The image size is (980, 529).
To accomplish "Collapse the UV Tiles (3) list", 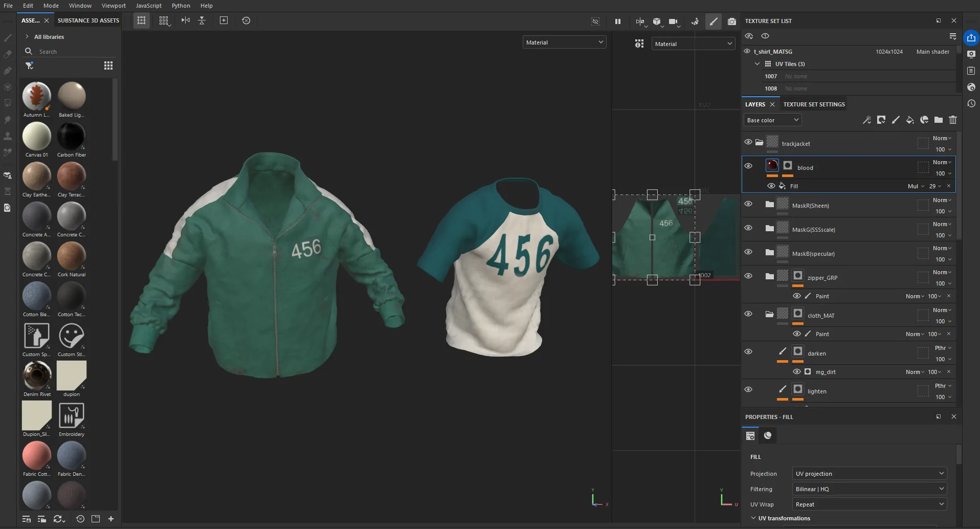I will coord(757,64).
